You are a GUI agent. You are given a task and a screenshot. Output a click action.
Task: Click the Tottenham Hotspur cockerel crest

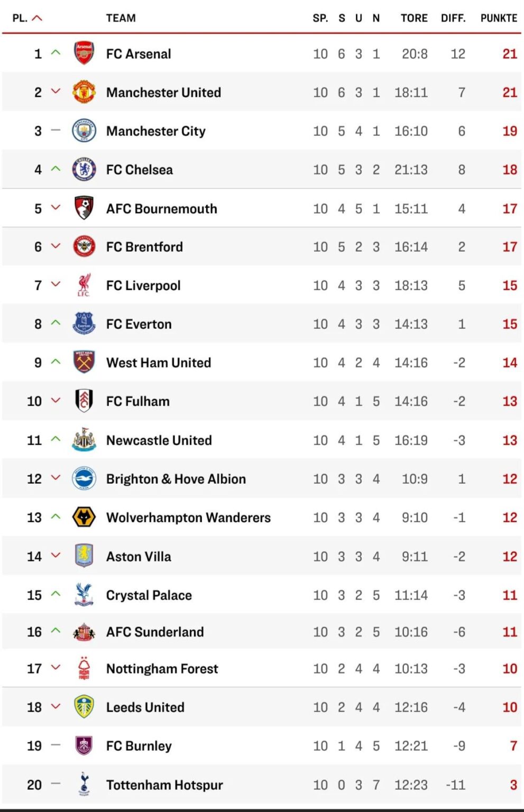click(84, 785)
